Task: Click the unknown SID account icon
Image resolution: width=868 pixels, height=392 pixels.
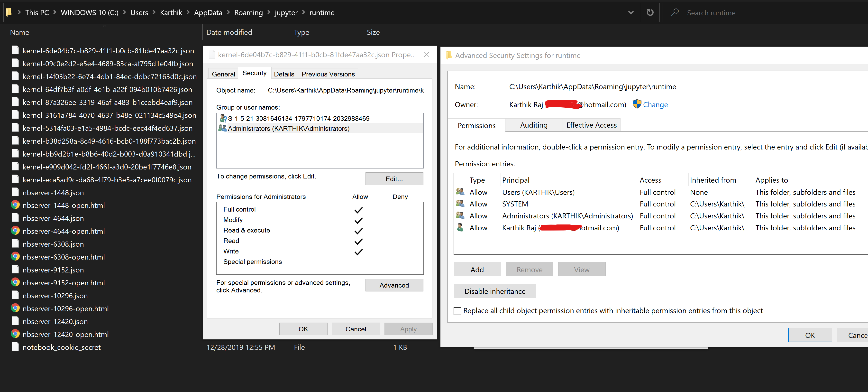Action: pyautogui.click(x=223, y=118)
